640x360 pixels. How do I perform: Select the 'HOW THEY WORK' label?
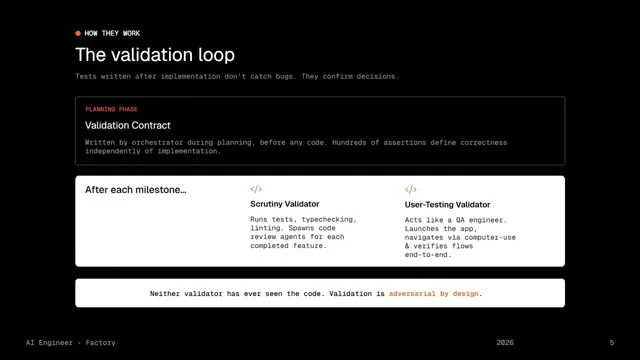(112, 33)
